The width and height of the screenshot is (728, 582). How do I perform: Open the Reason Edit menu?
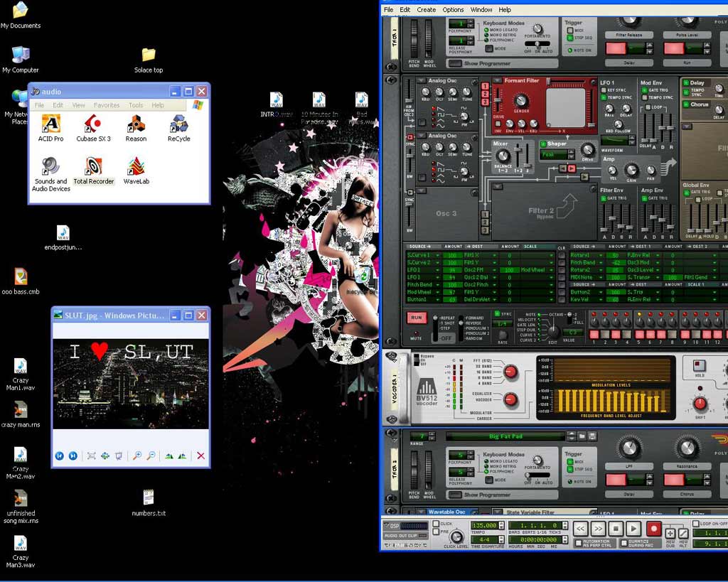pyautogui.click(x=405, y=9)
